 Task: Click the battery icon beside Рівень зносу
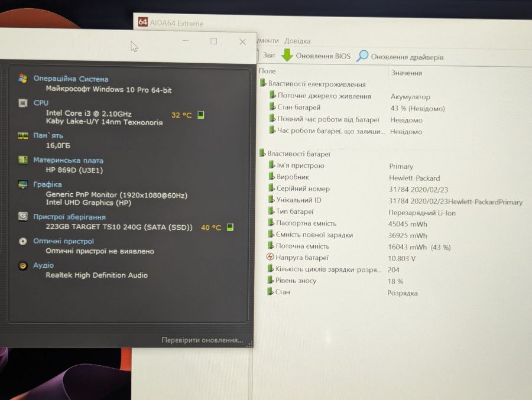(270, 279)
